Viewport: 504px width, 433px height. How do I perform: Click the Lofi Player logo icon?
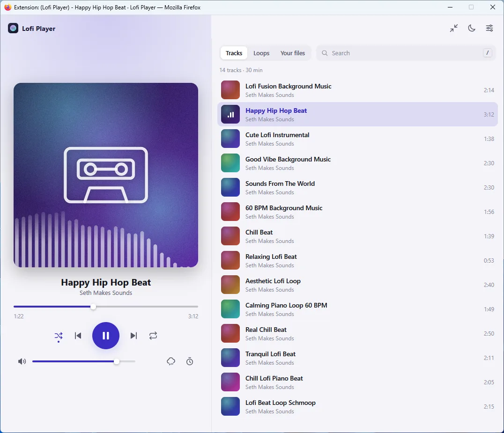tap(13, 28)
